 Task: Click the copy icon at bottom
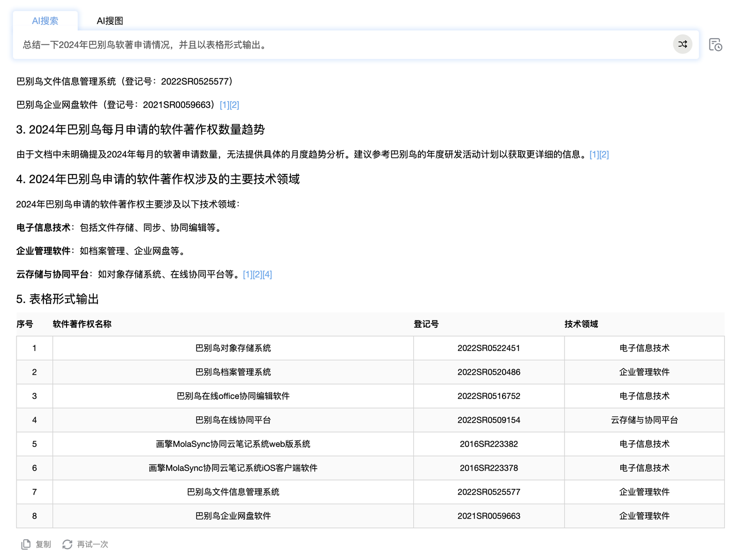click(26, 544)
